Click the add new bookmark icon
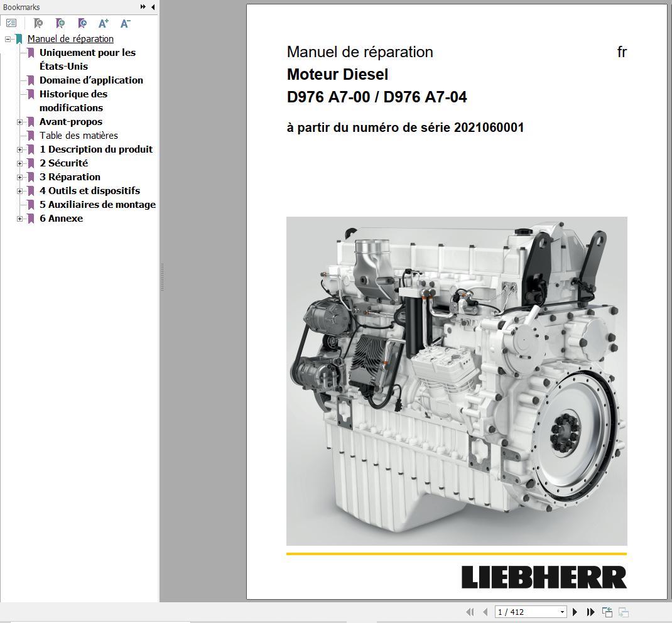Image resolution: width=672 pixels, height=623 pixels. click(60, 23)
